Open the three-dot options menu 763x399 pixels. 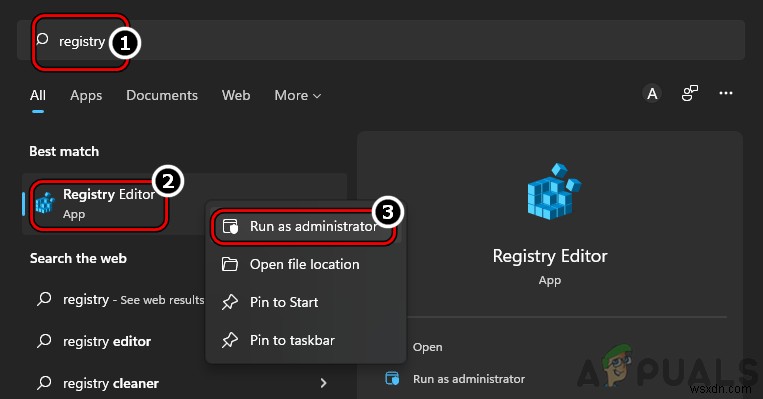pos(726,93)
